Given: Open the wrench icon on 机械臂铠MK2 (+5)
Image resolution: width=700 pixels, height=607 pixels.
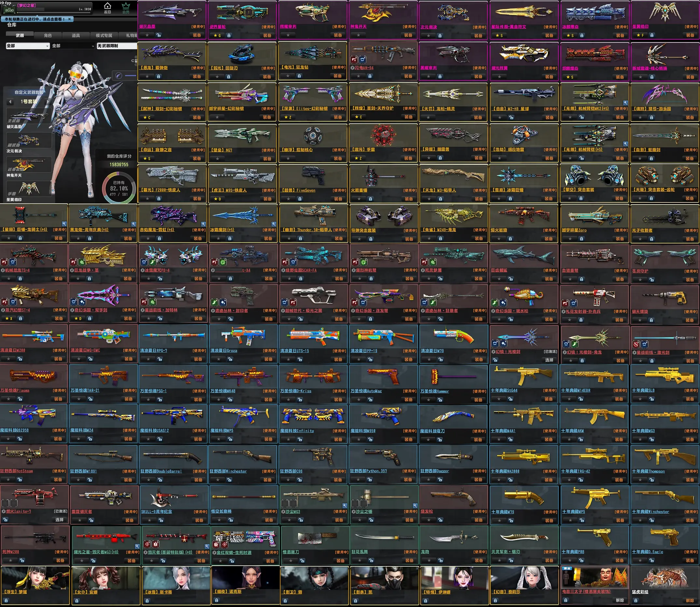Looking at the screenshot, I should tap(625, 103).
